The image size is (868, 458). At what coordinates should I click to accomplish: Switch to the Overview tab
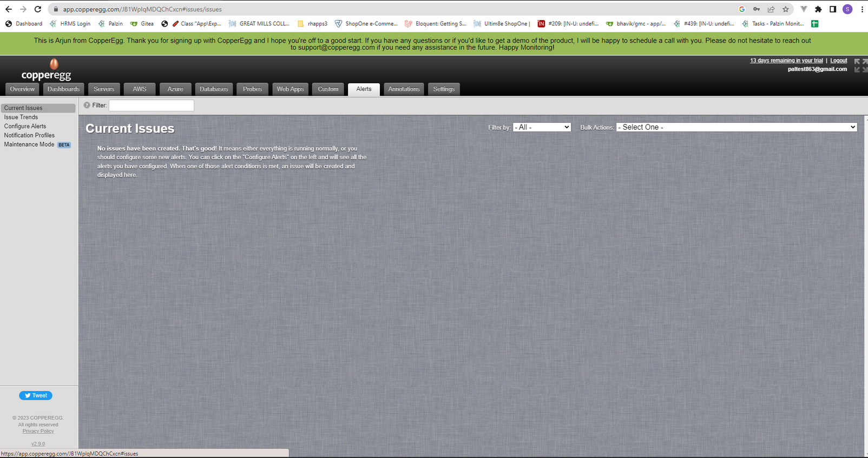[22, 89]
